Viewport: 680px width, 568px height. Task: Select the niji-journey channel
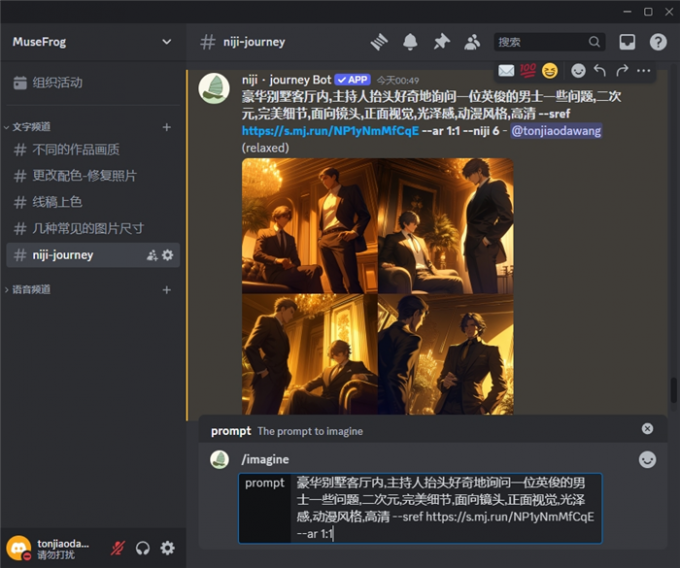click(93, 255)
